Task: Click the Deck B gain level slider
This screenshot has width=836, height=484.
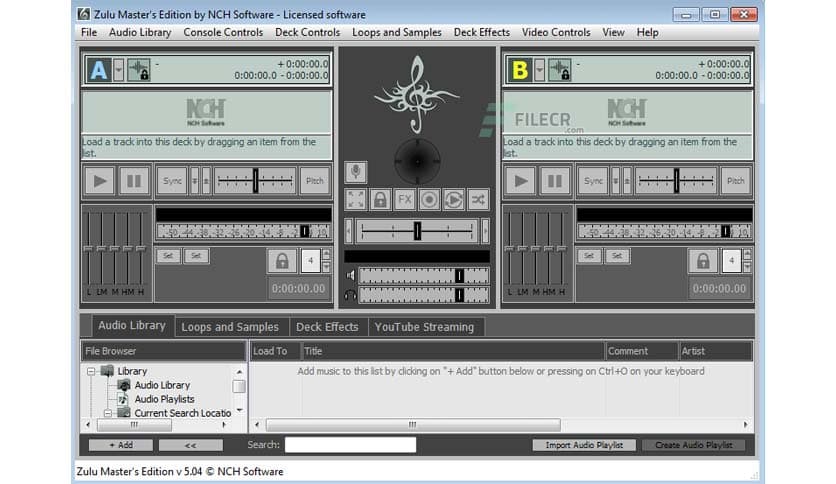Action: tap(664, 231)
